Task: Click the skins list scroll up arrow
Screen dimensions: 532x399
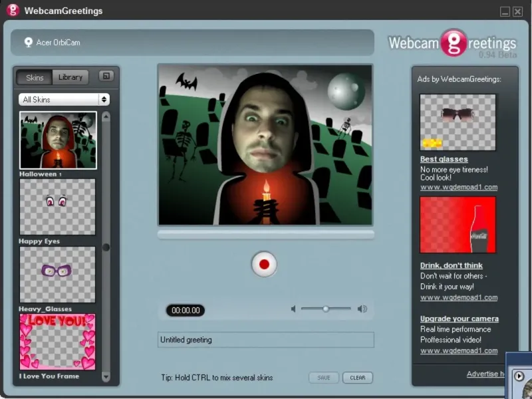Action: (106, 117)
